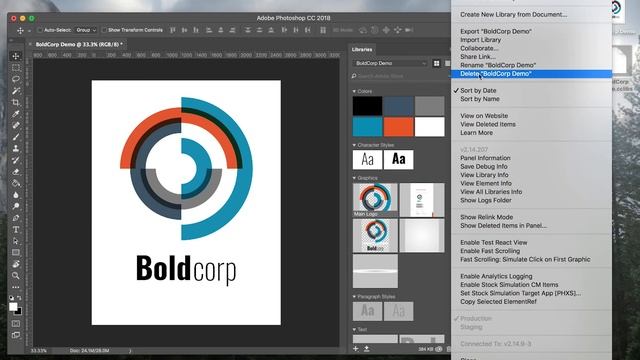Select the Eyedropper tool
640x360 pixels.
point(16,114)
